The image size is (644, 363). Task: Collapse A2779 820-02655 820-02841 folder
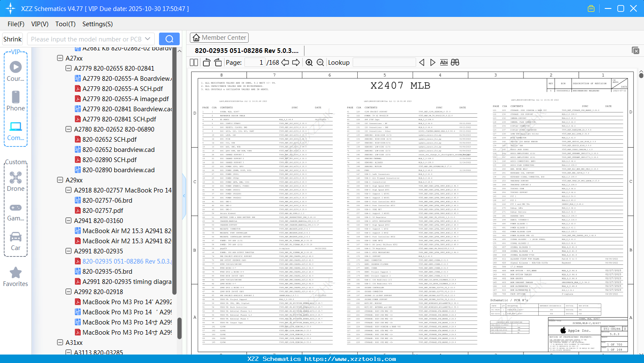click(x=69, y=68)
